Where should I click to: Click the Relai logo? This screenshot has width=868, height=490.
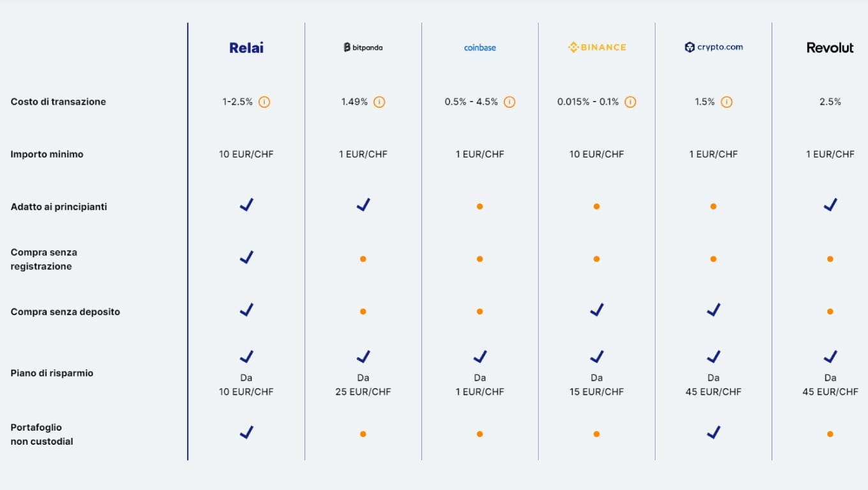pos(246,47)
